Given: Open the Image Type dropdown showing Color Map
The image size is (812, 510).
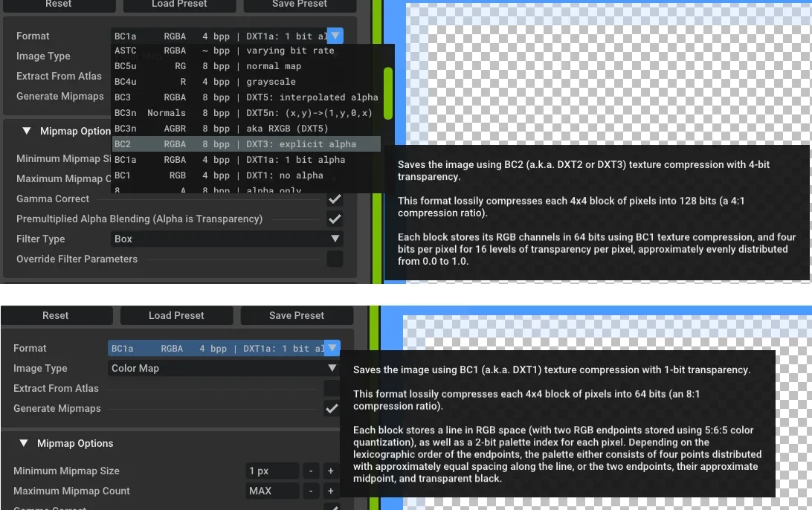Looking at the screenshot, I should point(224,368).
